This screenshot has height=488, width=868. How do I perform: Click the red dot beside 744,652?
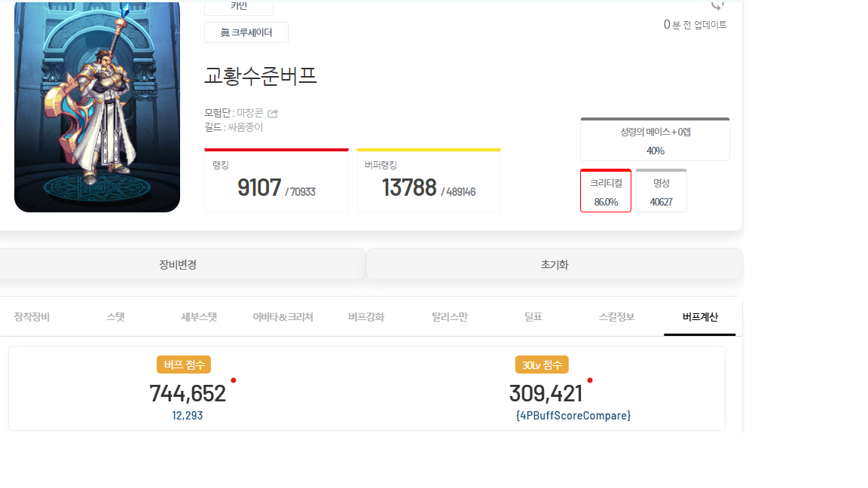point(234,380)
